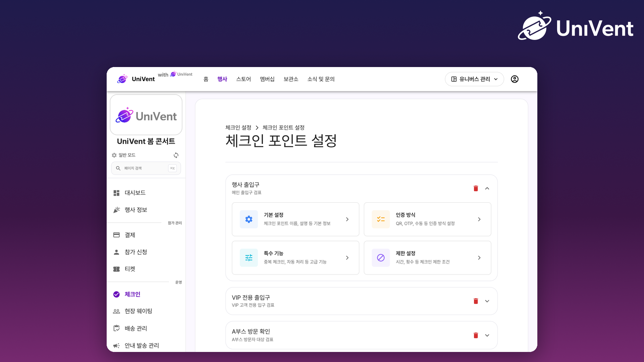Open 안내 발송 관리 sidebar item

point(146,346)
